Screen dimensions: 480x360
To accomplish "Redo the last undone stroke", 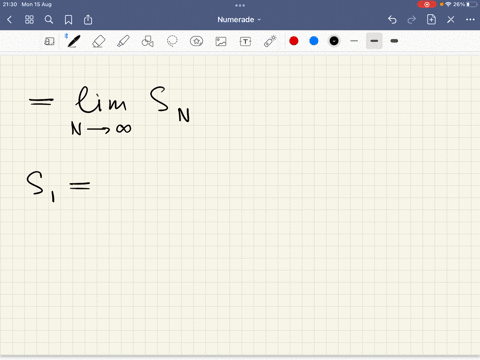I will coord(412,20).
